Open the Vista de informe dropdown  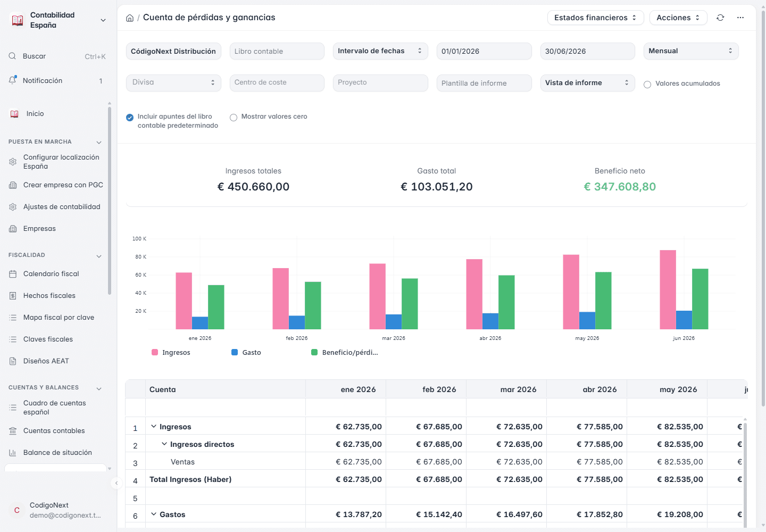coord(587,83)
